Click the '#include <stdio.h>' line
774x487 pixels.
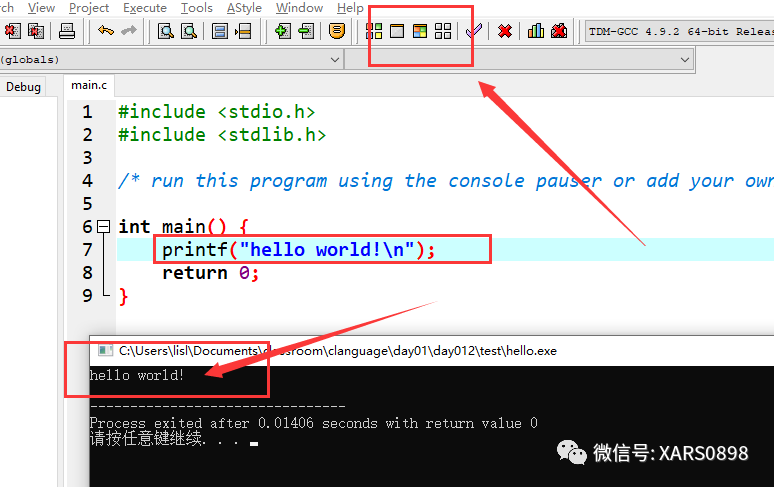tap(217, 112)
